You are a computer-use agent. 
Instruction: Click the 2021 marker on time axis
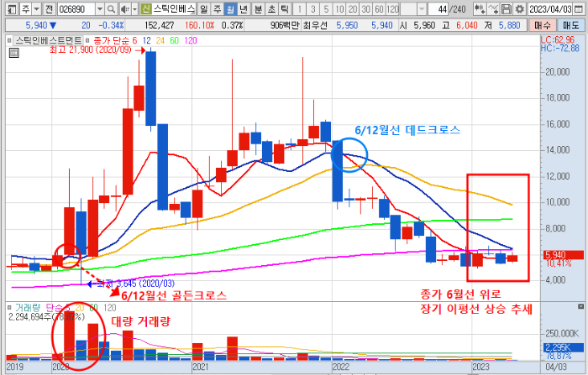[200, 367]
